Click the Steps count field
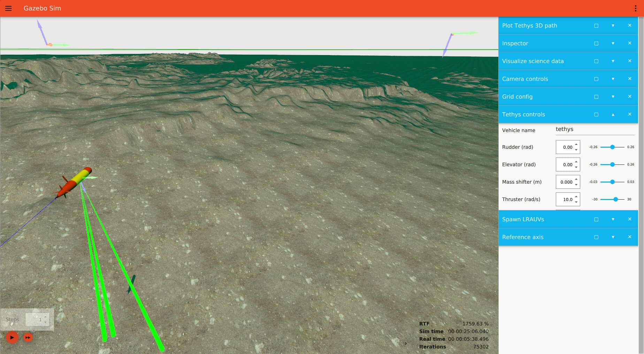The image size is (644, 354). pyautogui.click(x=37, y=320)
